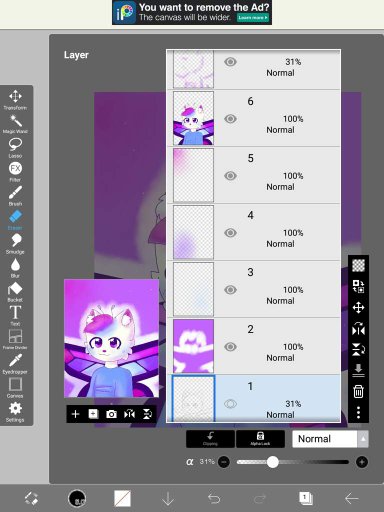Adjust the alpha opacity slider knob
The height and width of the screenshot is (512, 384).
273,462
